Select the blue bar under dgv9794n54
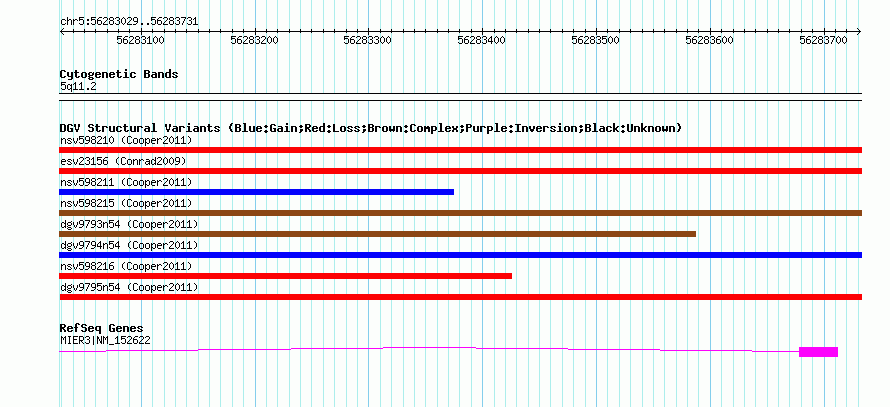Screen dimensions: 890x407 (x=460, y=255)
